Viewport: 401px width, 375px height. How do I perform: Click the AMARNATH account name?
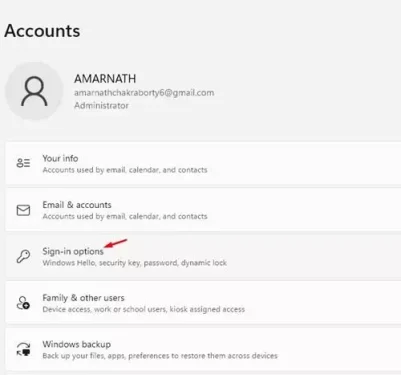point(105,79)
